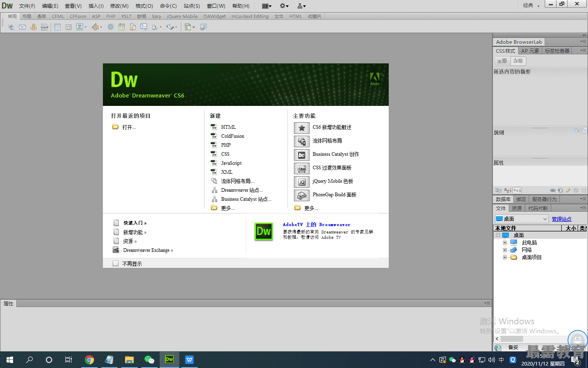The width and height of the screenshot is (588, 368).
Task: Click the Tag Chooser icon
Action: (203, 27)
